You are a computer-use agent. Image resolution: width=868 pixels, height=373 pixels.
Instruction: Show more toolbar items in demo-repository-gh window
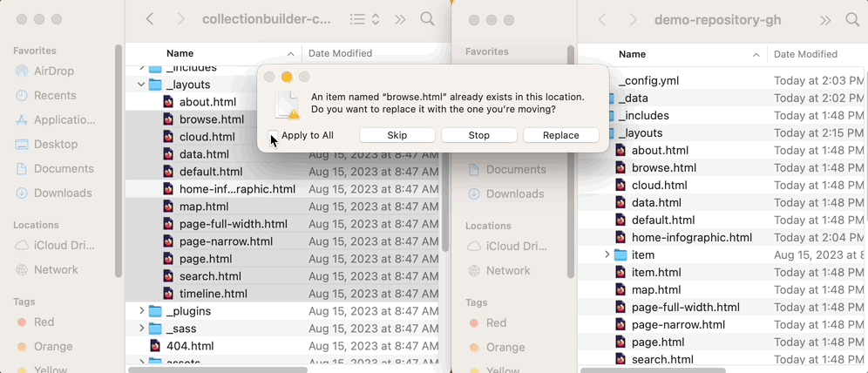click(825, 20)
